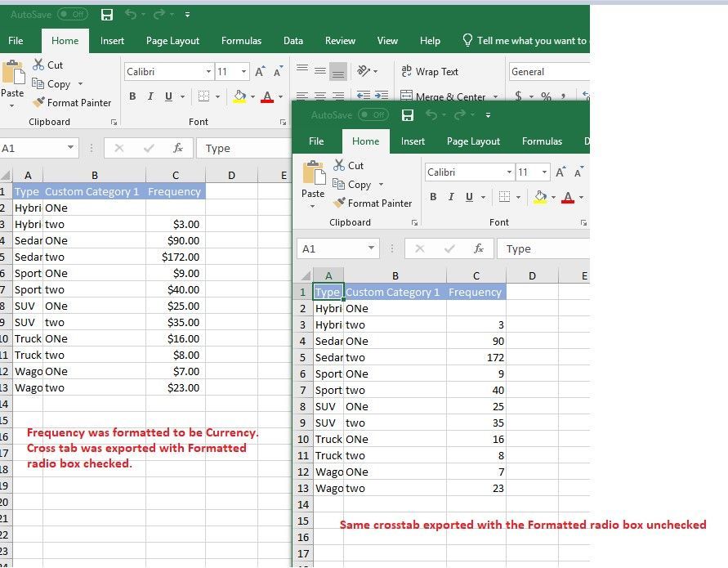Click the fill color bucket in the front window
728x568 pixels.
[x=539, y=197]
